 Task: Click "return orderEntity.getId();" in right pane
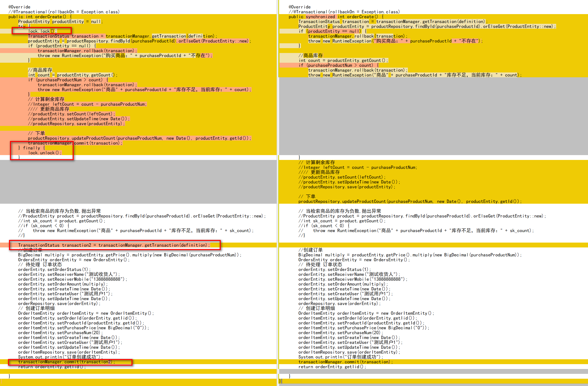[x=332, y=367]
